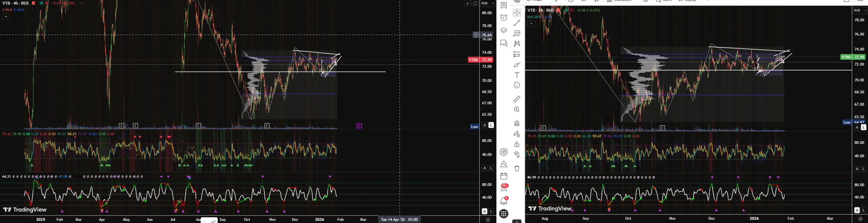868x223 pixels.
Task: Select the ruler measure tool
Action: click(x=516, y=99)
